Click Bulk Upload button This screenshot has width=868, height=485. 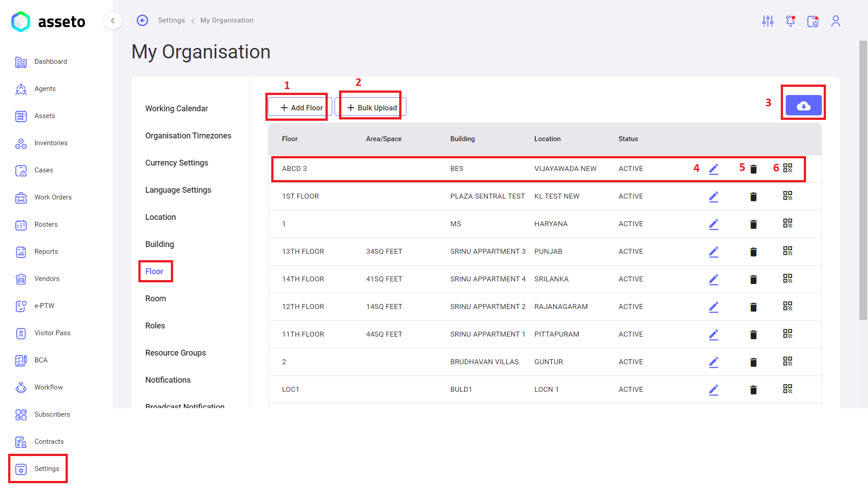tap(371, 107)
